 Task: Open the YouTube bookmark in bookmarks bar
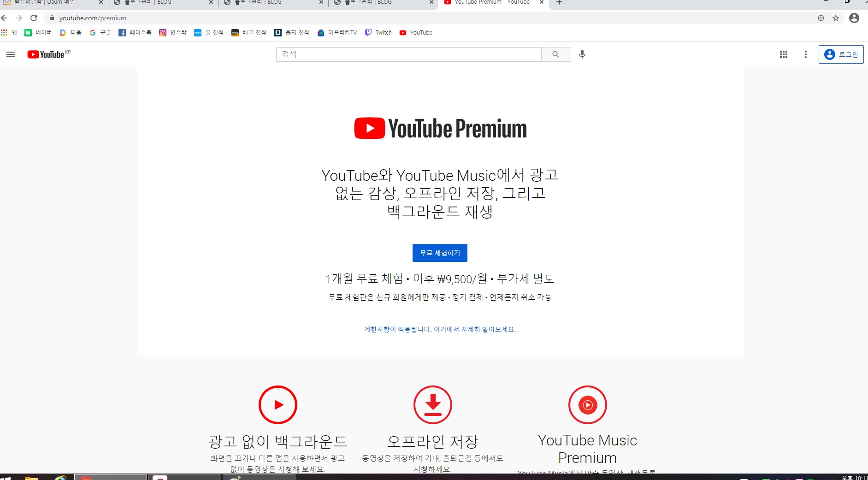coord(416,32)
